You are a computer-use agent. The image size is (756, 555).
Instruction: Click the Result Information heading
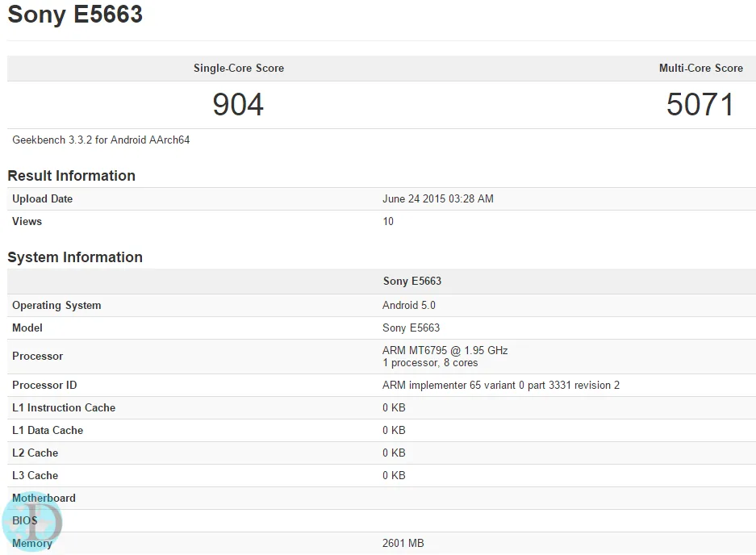71,176
